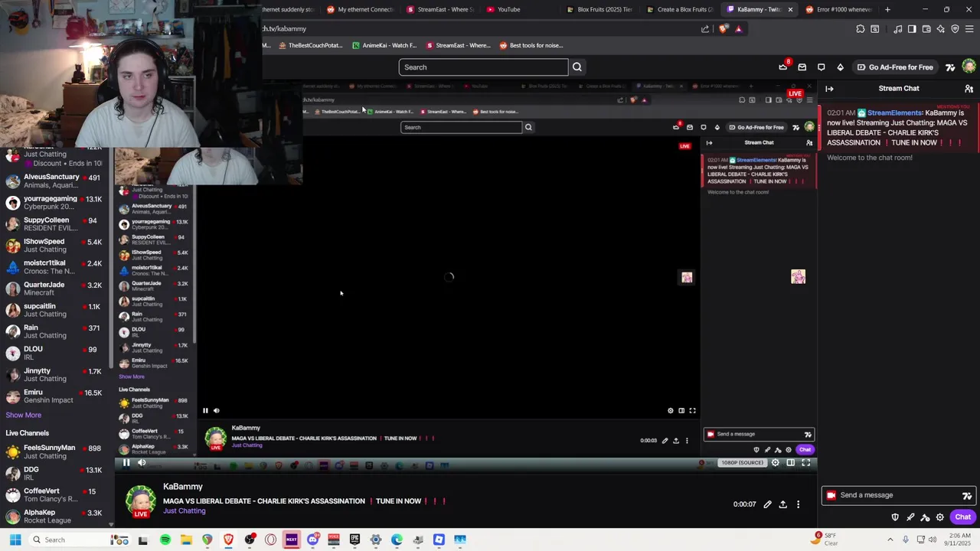Pause the stream with the player pause button
980x551 pixels.
[x=126, y=462]
